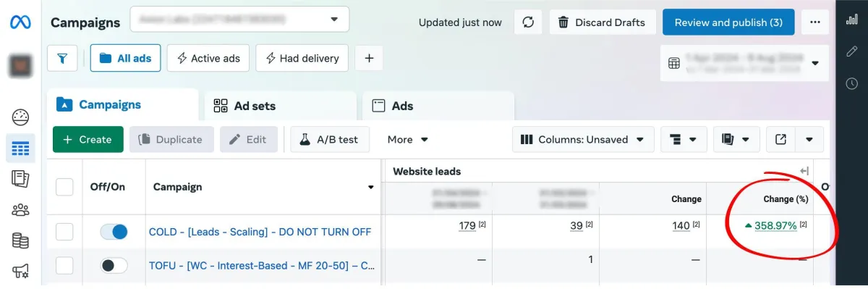Refresh data with the reload icon

click(x=528, y=22)
